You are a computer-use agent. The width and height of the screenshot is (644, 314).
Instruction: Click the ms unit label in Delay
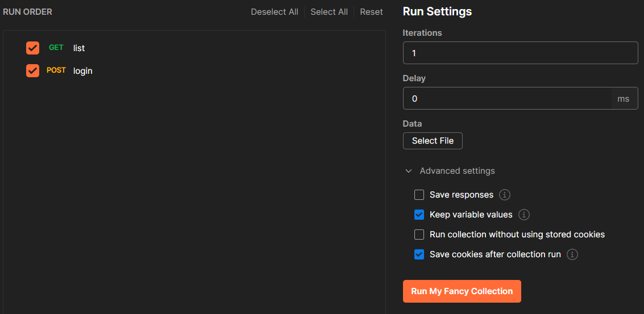623,99
